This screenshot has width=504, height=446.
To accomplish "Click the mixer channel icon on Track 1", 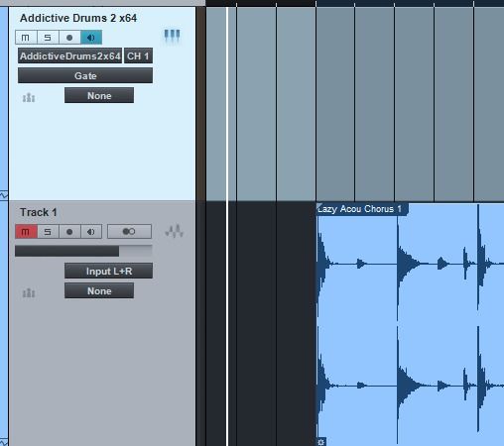I will (x=29, y=292).
